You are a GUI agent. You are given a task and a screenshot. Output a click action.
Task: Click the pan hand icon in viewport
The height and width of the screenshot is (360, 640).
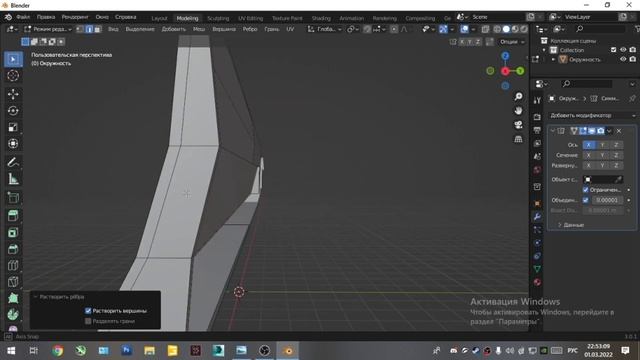[x=518, y=111]
